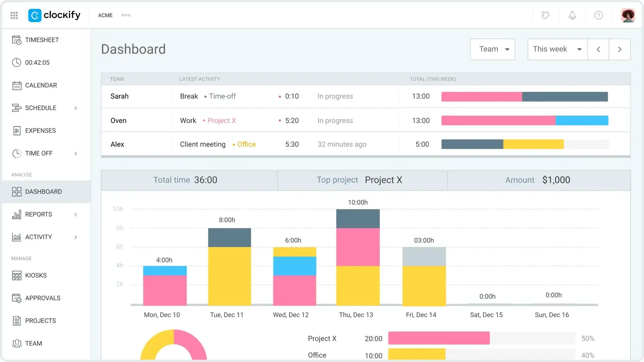Select Alex in the team table
The width and height of the screenshot is (644, 362).
(117, 144)
